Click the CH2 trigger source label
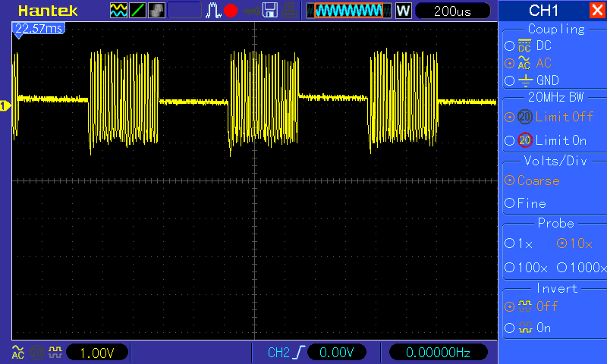Screen dimensions: 607x364 point(278,353)
